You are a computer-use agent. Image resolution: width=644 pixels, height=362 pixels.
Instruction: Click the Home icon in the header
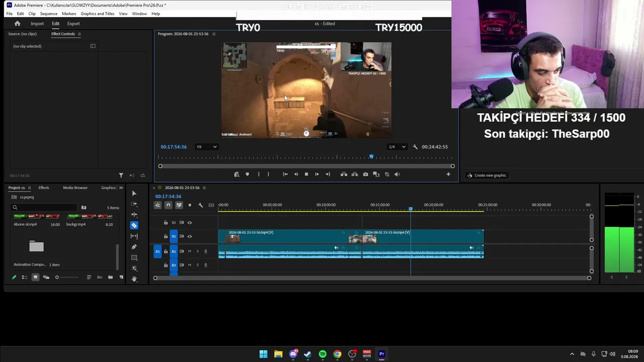17,24
